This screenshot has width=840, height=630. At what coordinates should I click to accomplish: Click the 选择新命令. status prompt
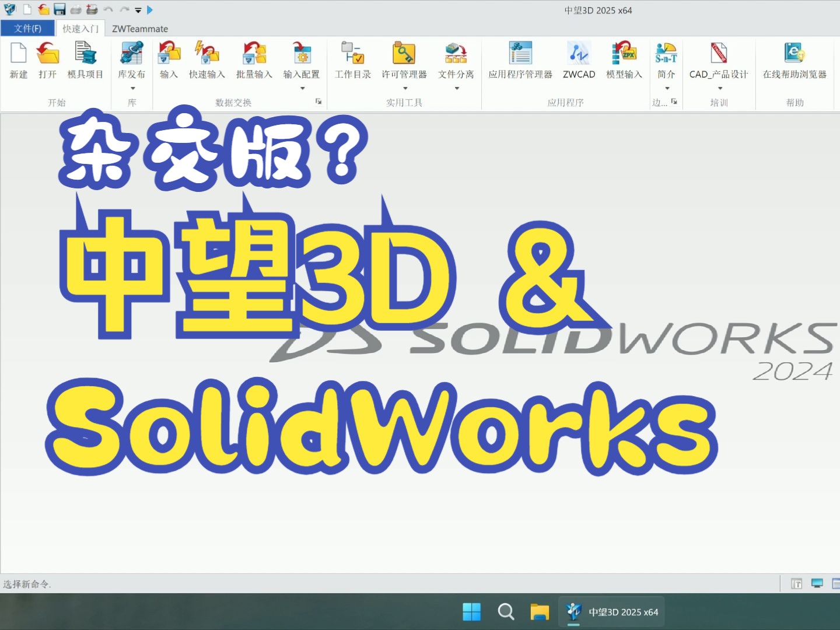coord(27,584)
